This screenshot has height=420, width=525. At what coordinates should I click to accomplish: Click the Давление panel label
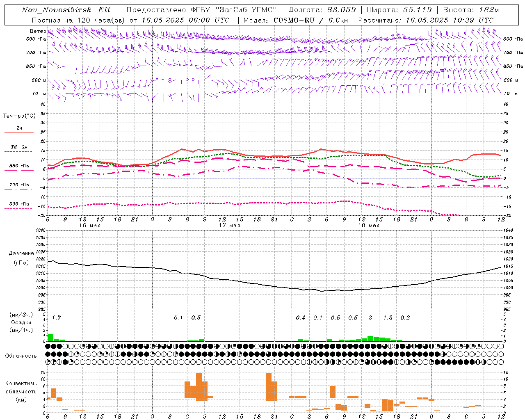click(21, 253)
